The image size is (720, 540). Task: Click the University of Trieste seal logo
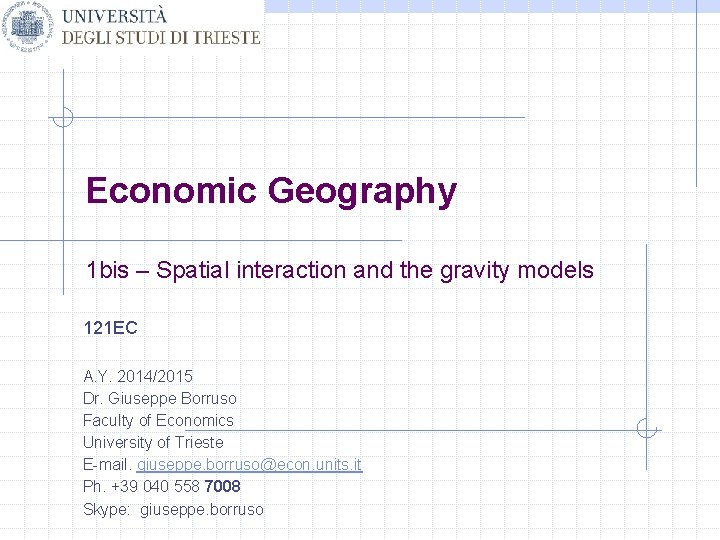point(27,27)
